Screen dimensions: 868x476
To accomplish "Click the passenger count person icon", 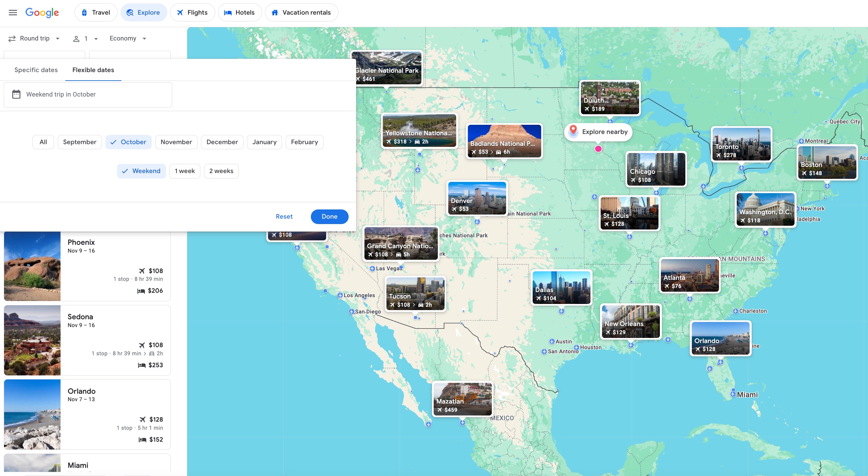I will [77, 38].
